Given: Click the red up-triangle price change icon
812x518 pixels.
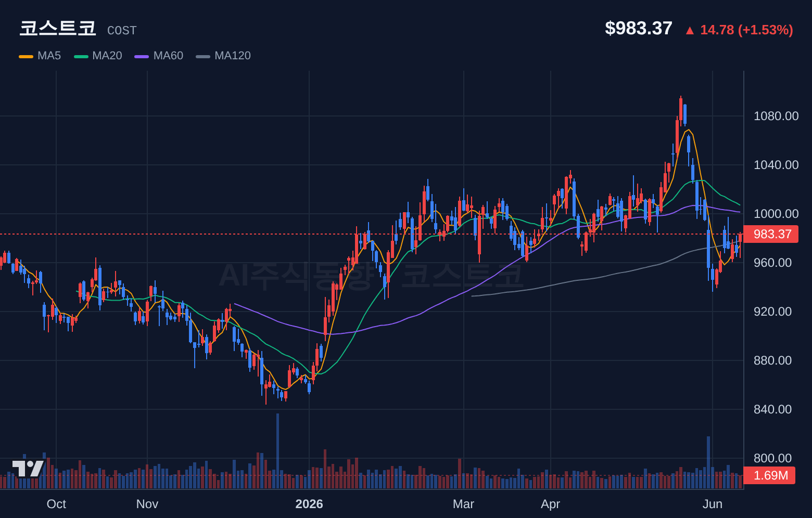Looking at the screenshot, I should pyautogui.click(x=690, y=31).
